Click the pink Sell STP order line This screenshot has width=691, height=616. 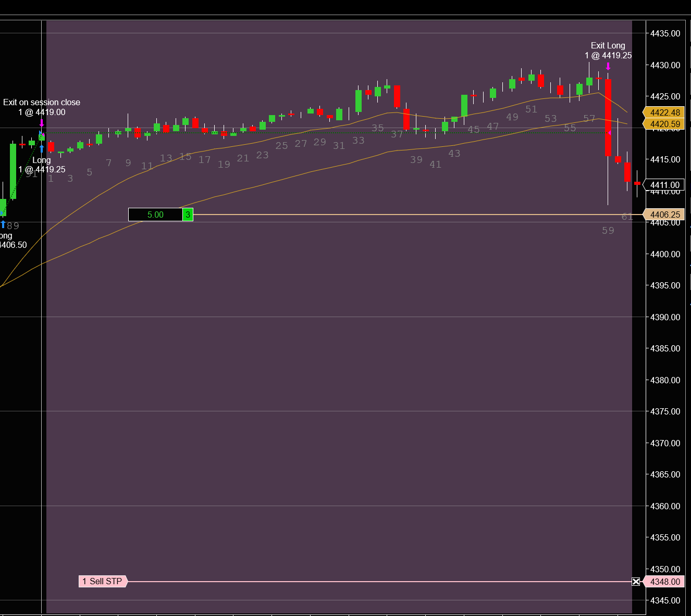click(379, 581)
